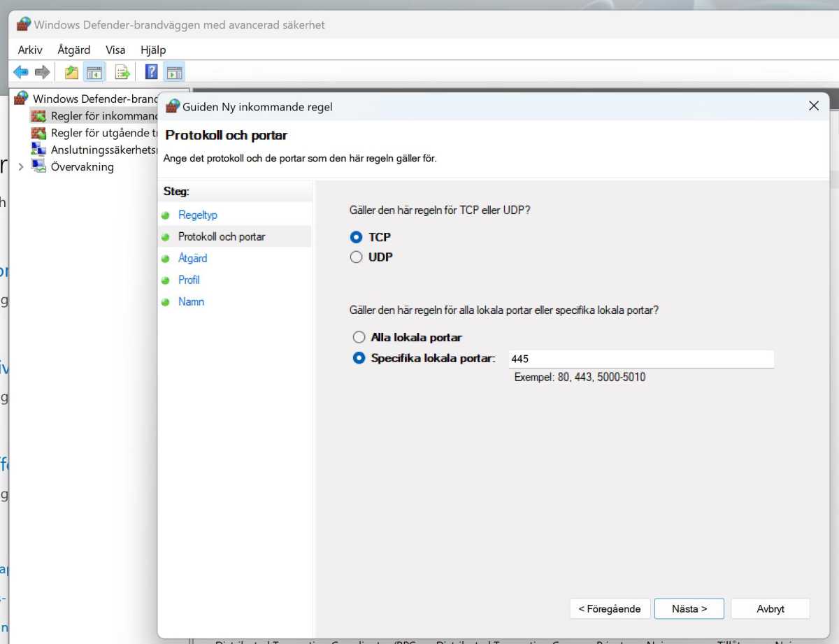Click the firewall app icon in main title bar

[24, 24]
